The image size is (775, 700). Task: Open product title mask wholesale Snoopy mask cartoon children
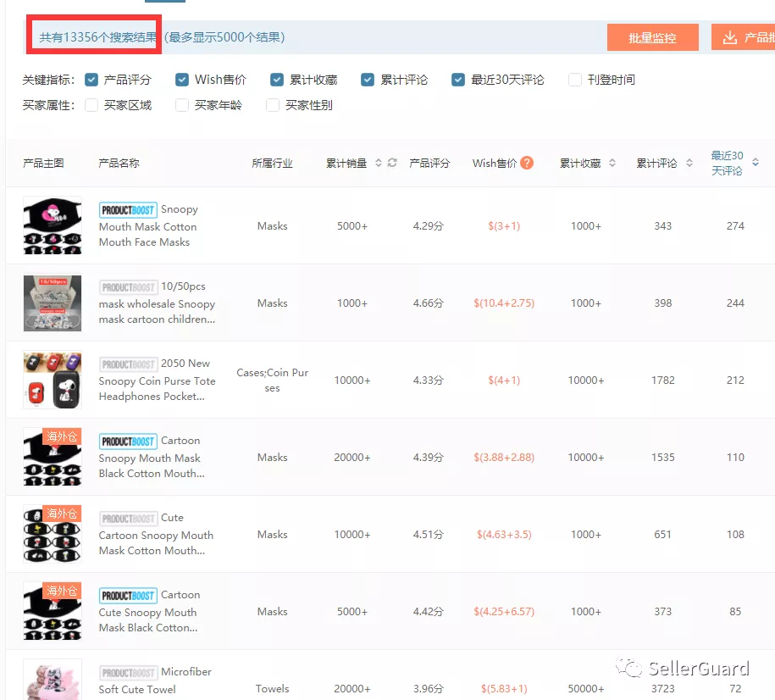click(x=157, y=311)
